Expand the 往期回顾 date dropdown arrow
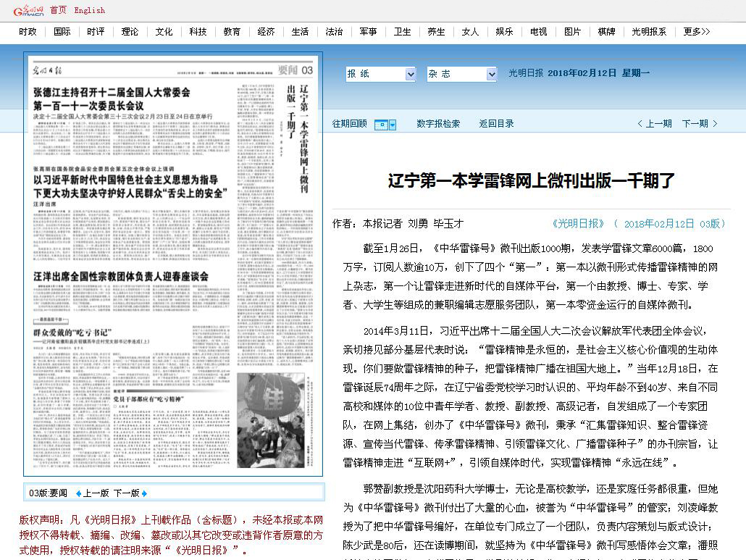Image resolution: width=746 pixels, height=560 pixels. pyautogui.click(x=393, y=125)
